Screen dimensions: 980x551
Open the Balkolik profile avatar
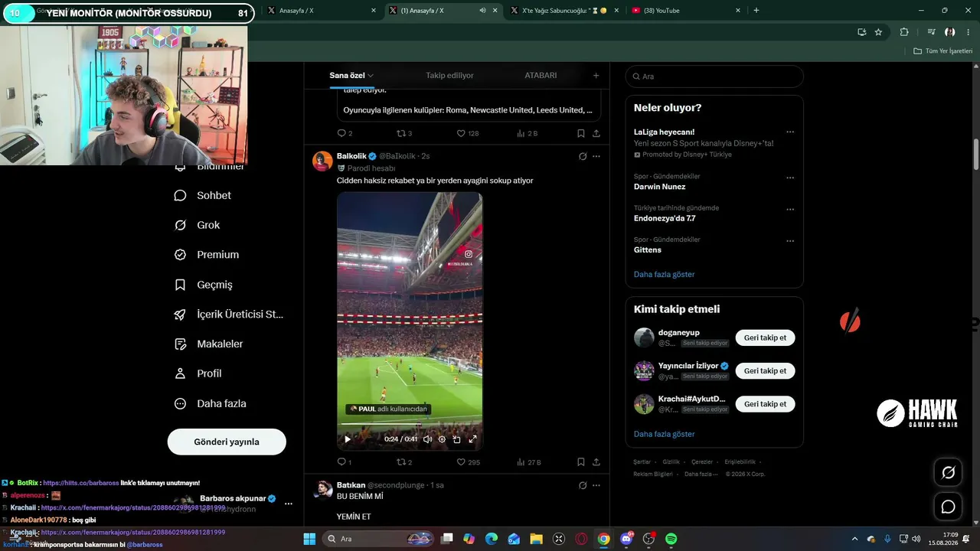click(323, 161)
